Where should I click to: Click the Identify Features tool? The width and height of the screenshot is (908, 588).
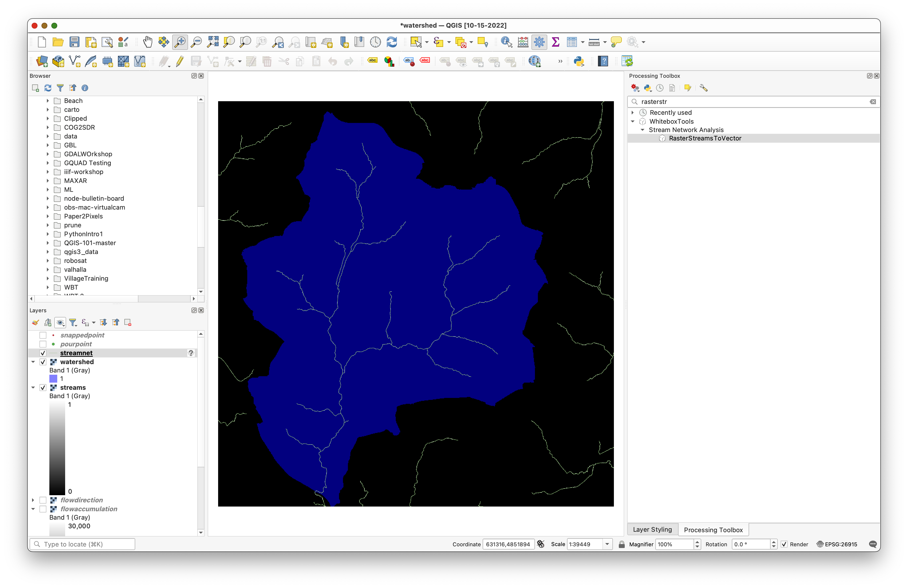(x=506, y=42)
